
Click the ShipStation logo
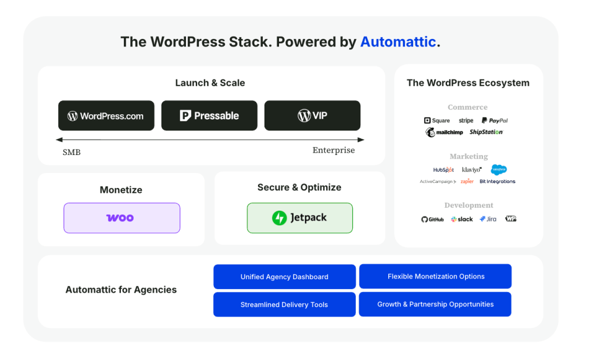tap(486, 132)
